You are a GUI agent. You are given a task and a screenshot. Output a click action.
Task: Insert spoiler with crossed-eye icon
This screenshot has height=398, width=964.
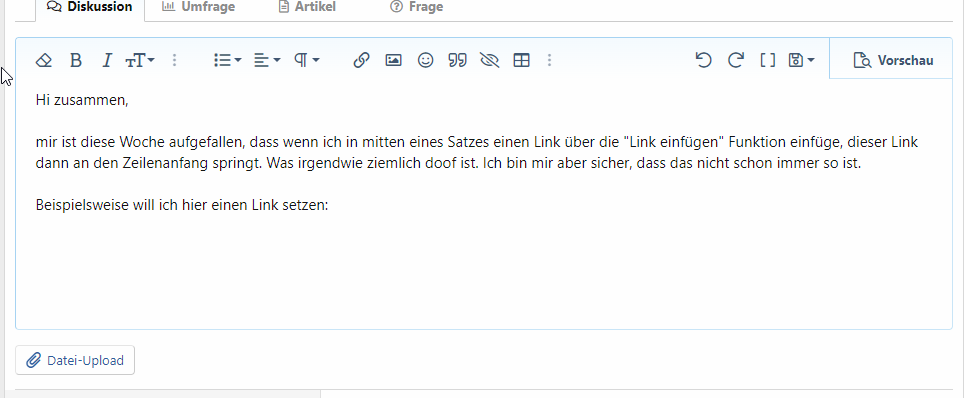489,60
